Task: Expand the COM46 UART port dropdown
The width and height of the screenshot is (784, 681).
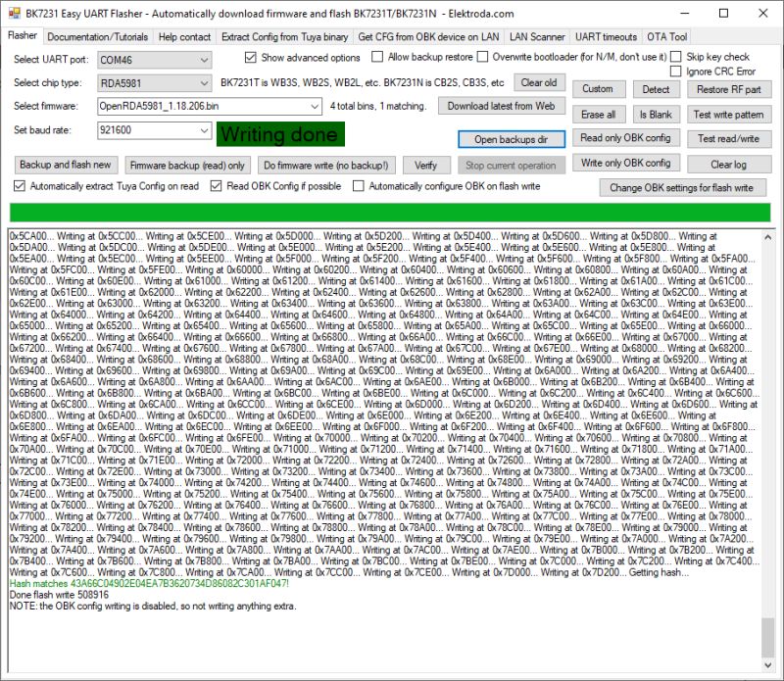Action: (x=204, y=60)
